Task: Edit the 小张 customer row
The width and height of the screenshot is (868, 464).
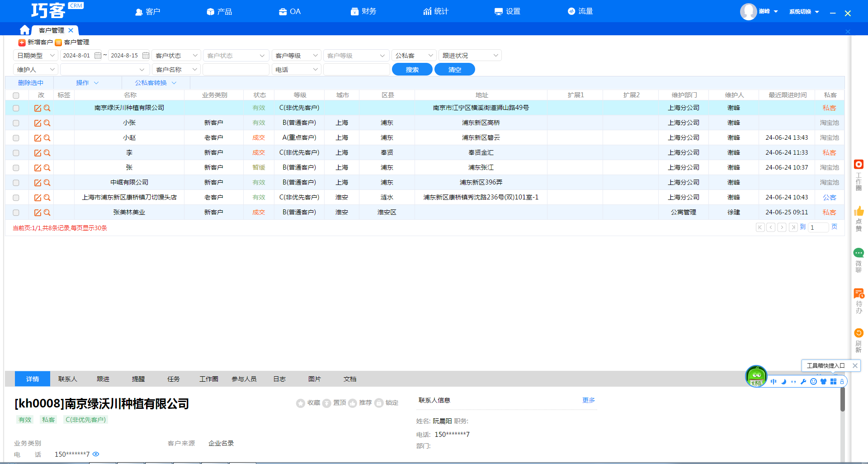Action: tap(38, 123)
